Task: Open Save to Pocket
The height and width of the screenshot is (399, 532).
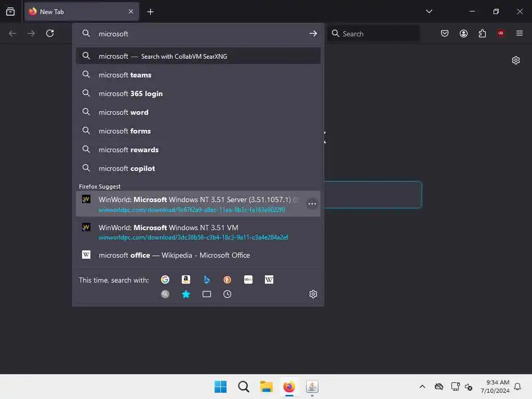Action: [445, 33]
